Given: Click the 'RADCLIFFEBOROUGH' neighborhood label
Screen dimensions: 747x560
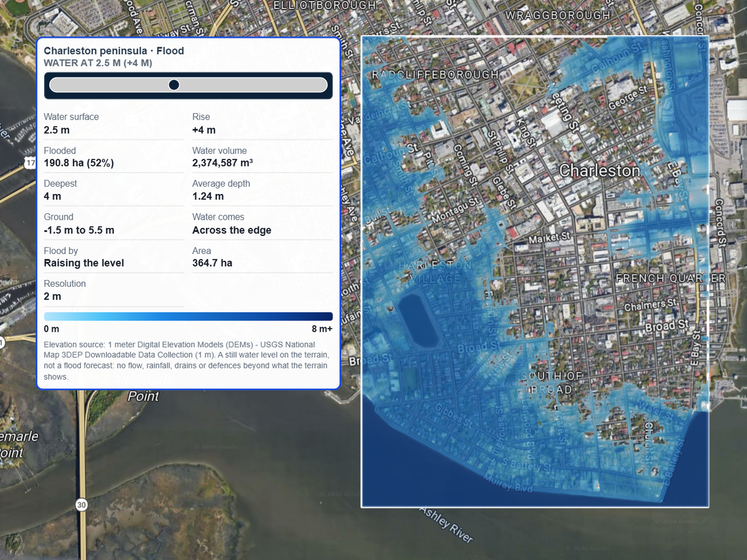Looking at the screenshot, I should point(435,75).
